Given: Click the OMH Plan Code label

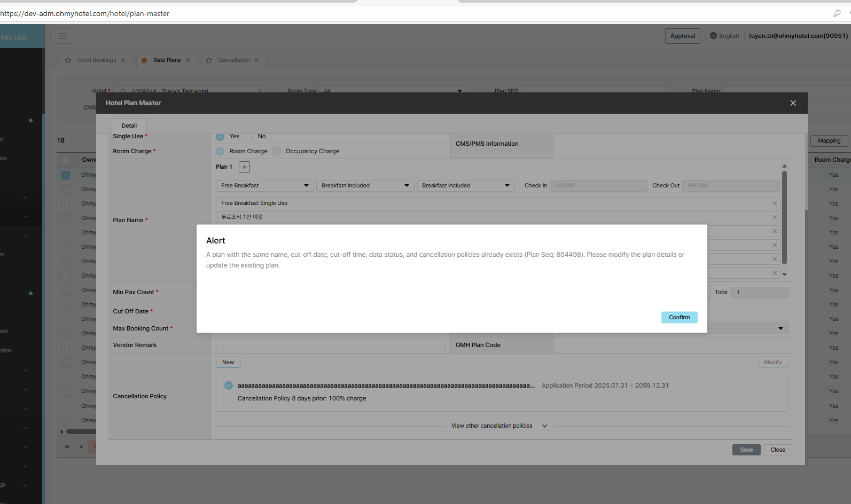Looking at the screenshot, I should (x=478, y=345).
